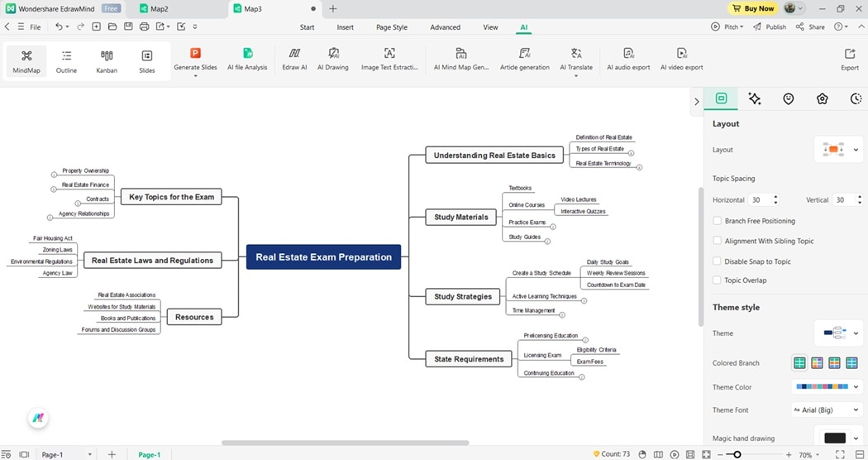Switch to Outline view mode
Viewport: 868px width, 460px height.
point(66,61)
